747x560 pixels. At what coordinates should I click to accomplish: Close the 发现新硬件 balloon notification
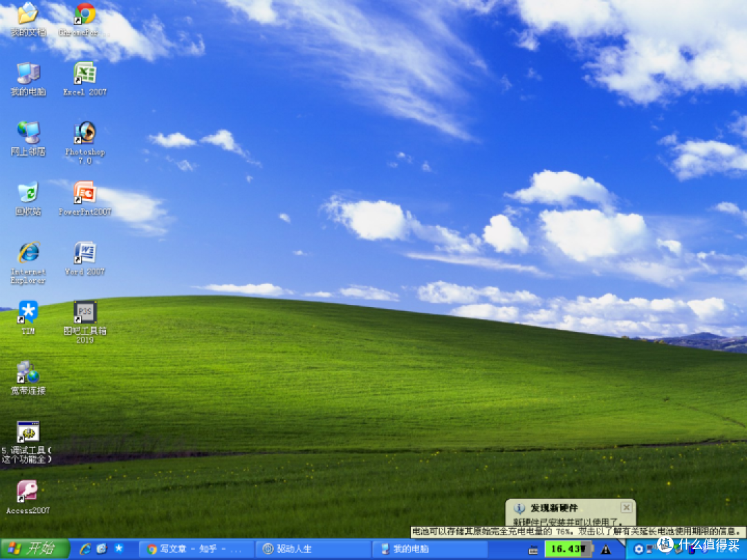coord(627,507)
